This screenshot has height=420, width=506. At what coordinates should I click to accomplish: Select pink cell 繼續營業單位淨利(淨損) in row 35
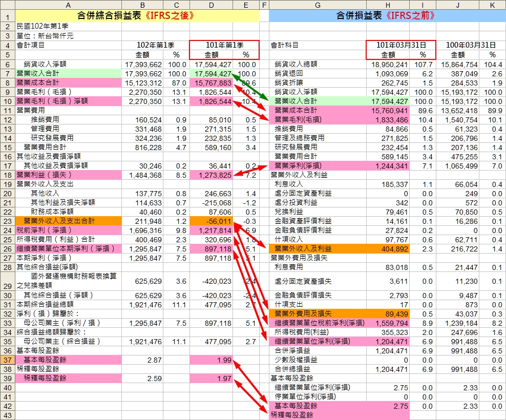[x=318, y=341]
